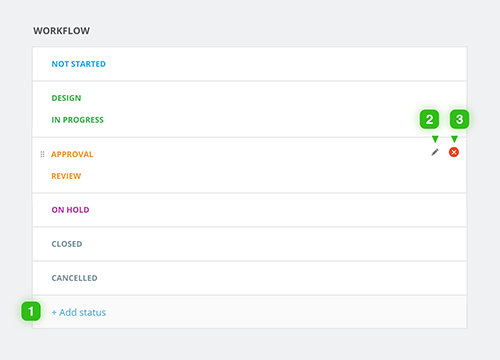The width and height of the screenshot is (500, 360).
Task: Click the Workflow section heading
Action: 61,31
